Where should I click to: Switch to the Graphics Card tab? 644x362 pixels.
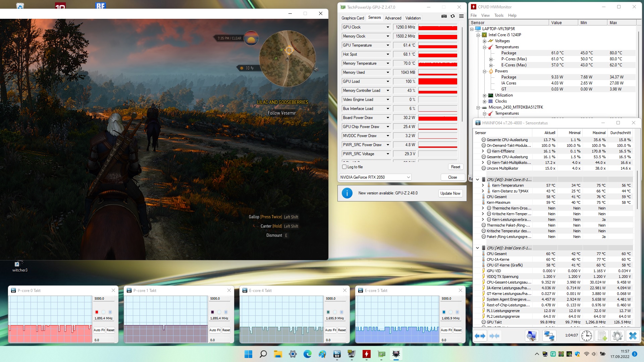tap(353, 18)
